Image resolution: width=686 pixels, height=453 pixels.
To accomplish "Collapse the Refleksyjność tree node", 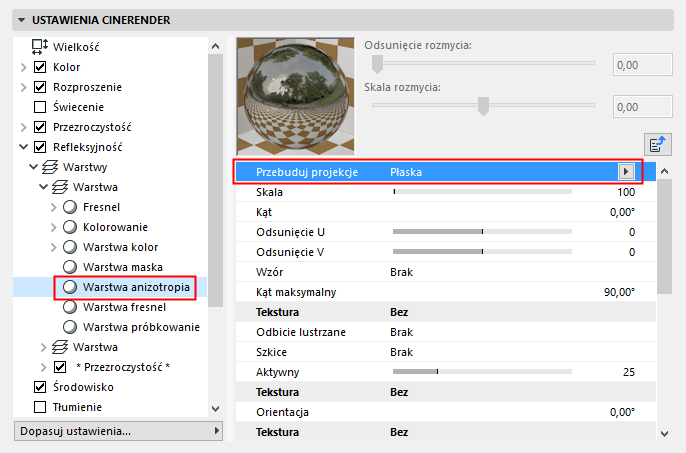I will [23, 147].
